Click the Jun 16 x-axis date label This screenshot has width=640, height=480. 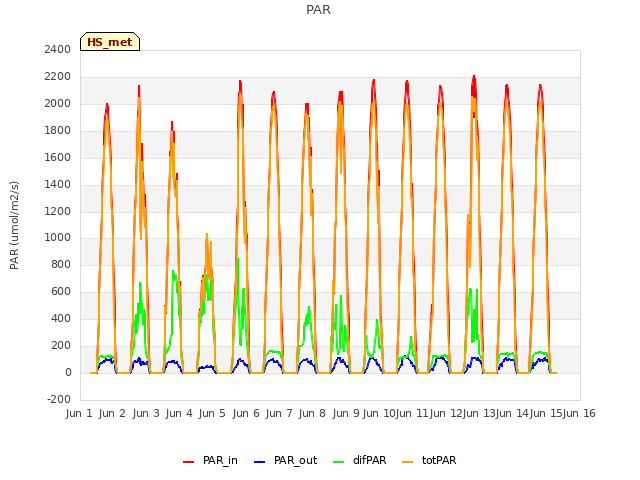579,413
